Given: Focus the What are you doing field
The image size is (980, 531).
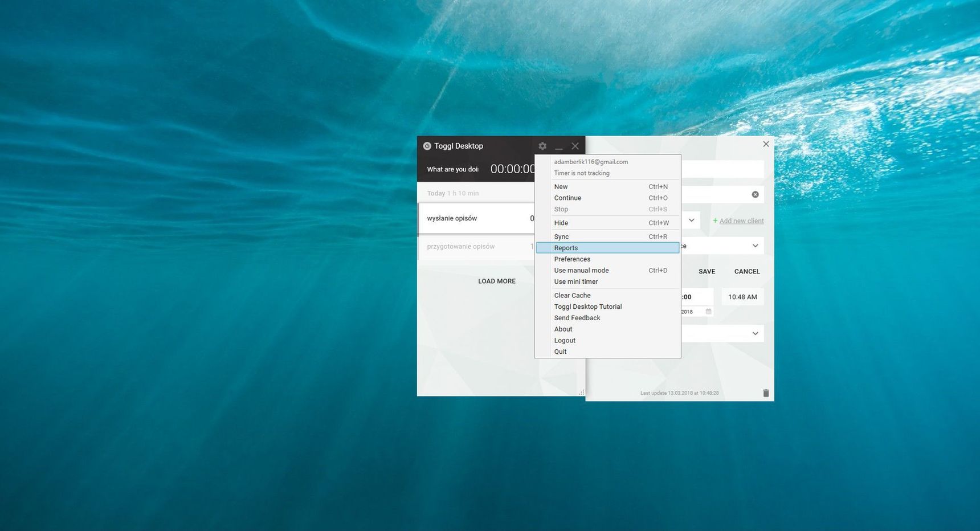Looking at the screenshot, I should pyautogui.click(x=453, y=169).
